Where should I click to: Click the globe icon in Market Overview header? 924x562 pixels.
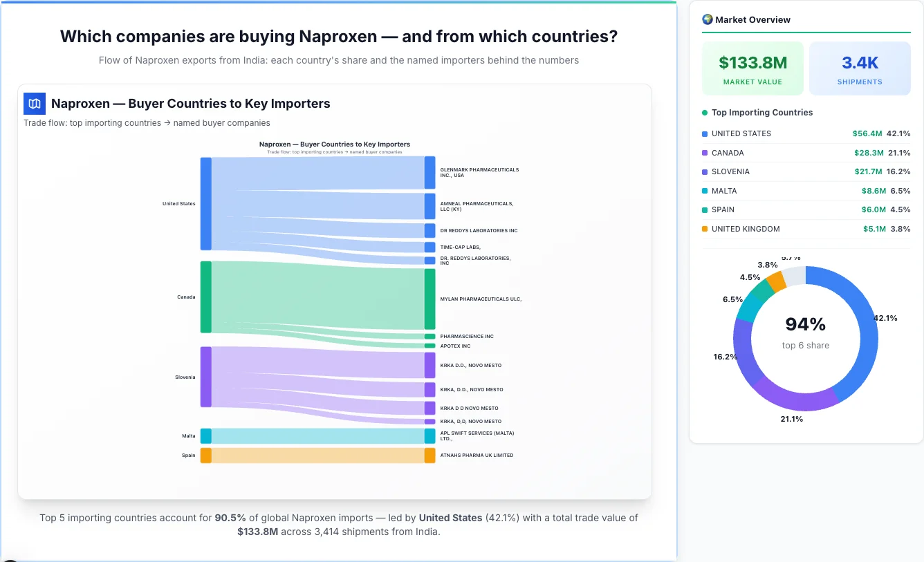tap(707, 19)
